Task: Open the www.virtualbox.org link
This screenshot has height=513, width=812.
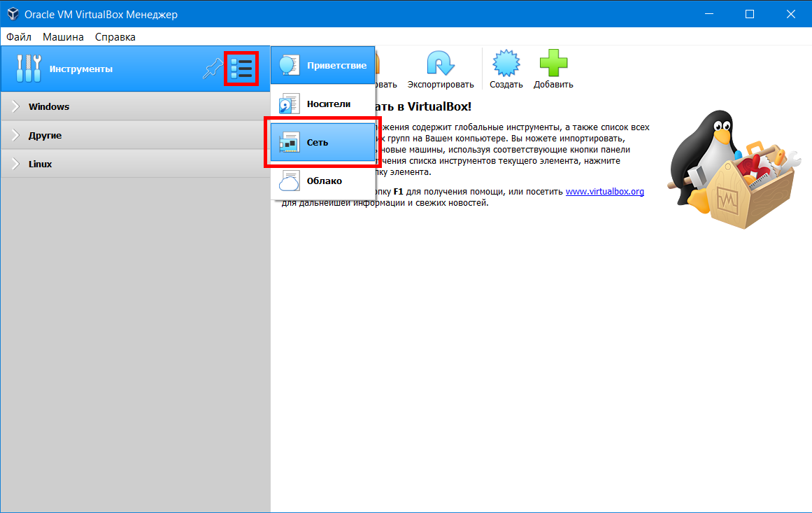Action: pos(605,191)
